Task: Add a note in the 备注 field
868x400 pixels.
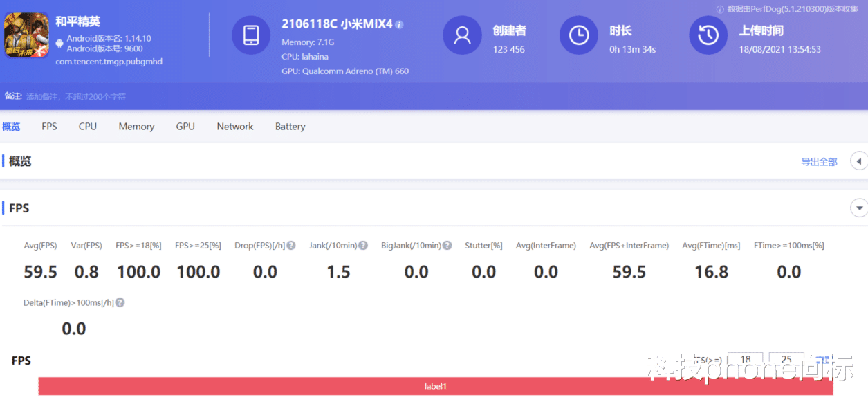Action: (x=76, y=97)
